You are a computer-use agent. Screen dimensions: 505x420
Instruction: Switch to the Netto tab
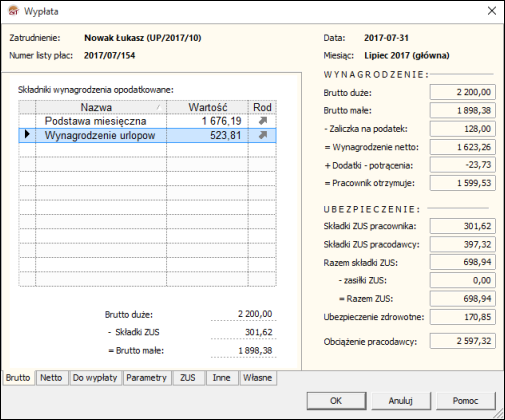pyautogui.click(x=51, y=378)
